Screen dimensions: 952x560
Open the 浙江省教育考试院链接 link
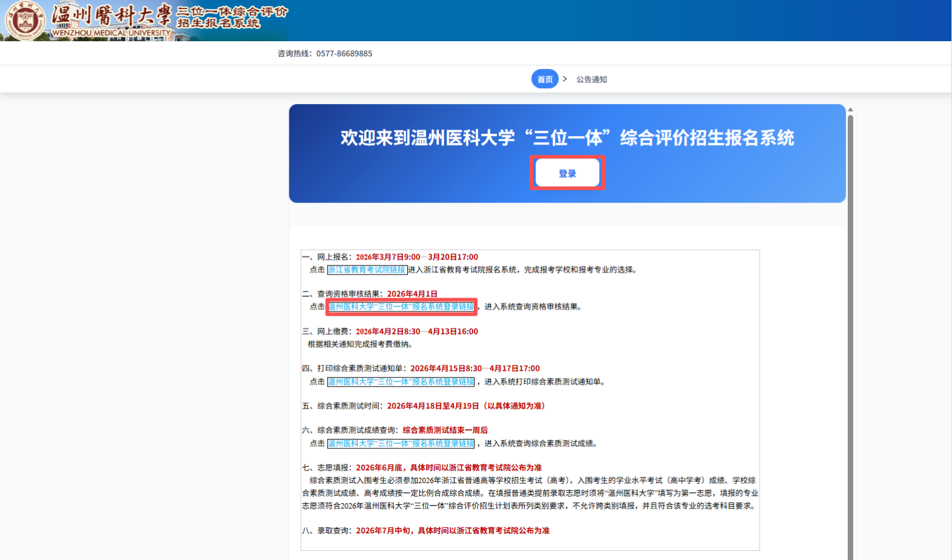click(x=367, y=270)
